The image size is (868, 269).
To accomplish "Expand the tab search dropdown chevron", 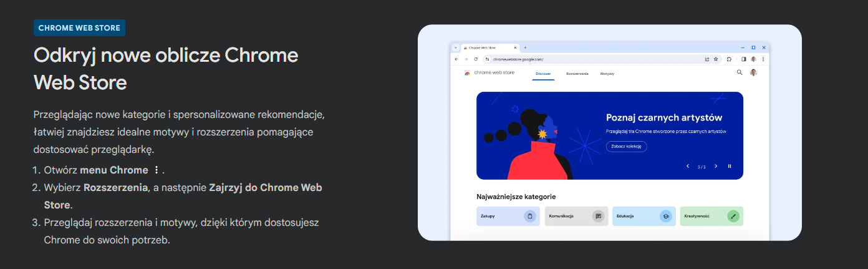I will [x=456, y=47].
